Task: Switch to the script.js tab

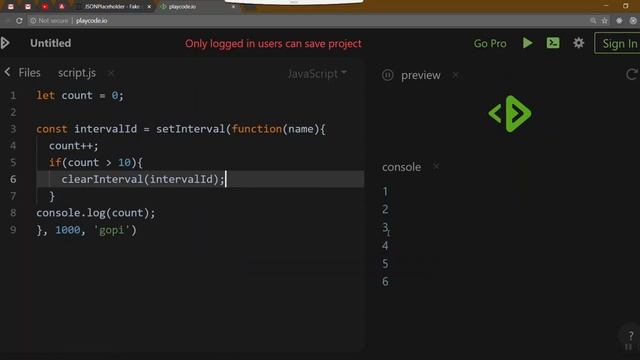Action: (77, 73)
